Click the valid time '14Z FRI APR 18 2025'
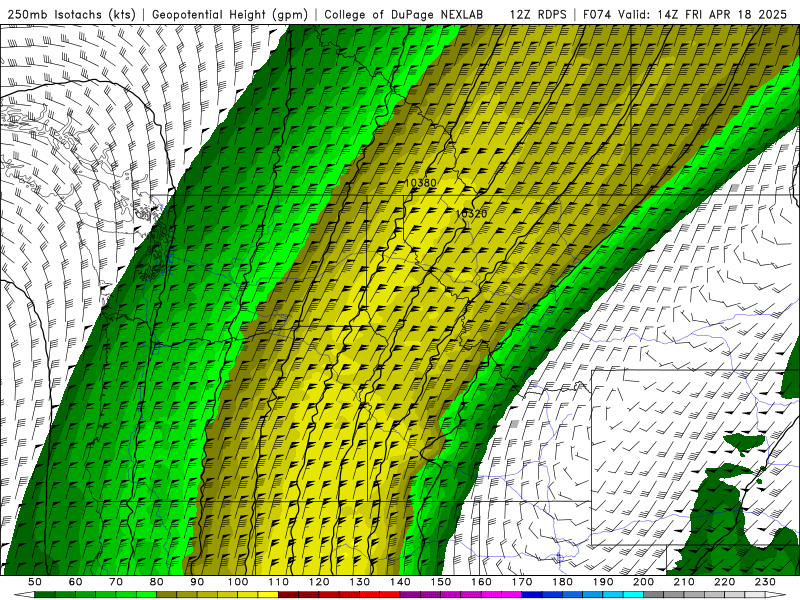This screenshot has height=600, width=800. 722,14
